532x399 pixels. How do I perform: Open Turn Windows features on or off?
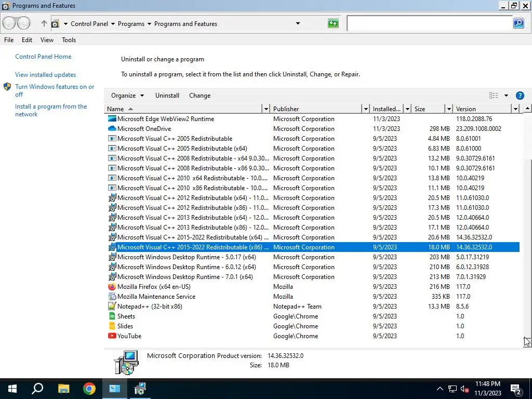54,90
